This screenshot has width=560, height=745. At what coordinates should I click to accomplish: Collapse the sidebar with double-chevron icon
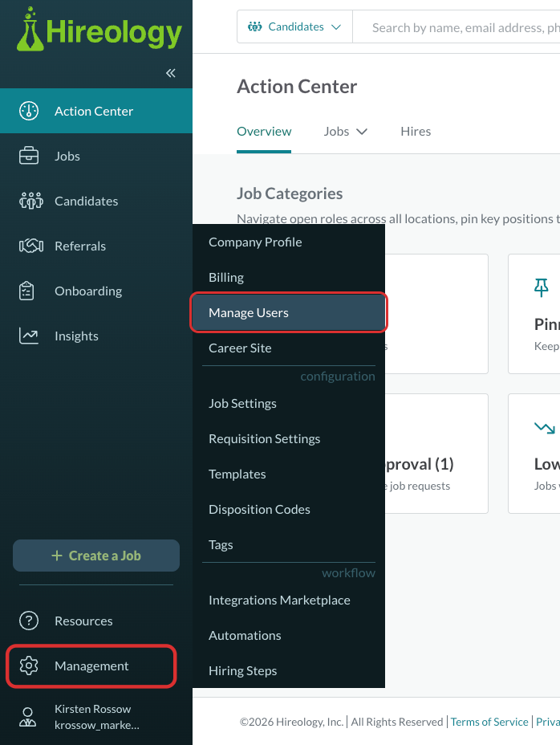tap(171, 73)
